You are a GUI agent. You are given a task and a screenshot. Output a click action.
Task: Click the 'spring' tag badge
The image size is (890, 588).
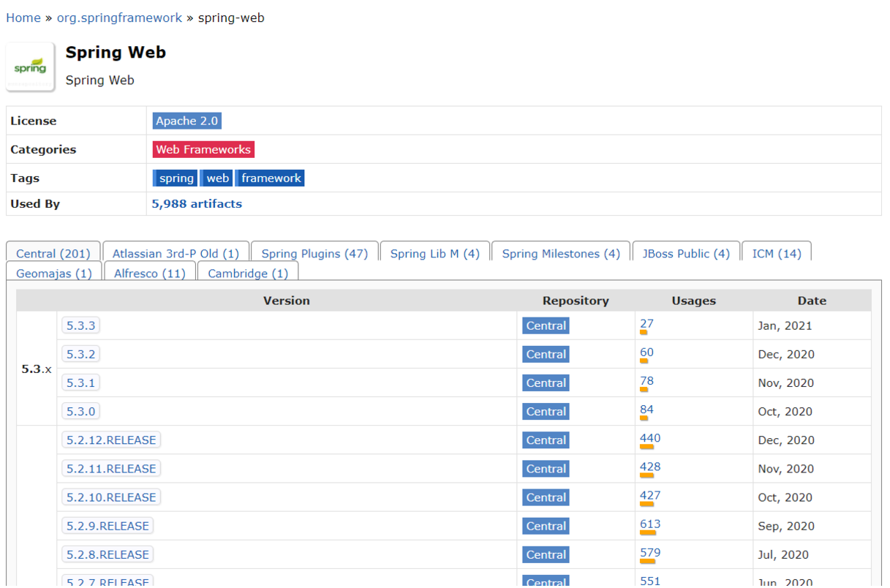click(175, 178)
